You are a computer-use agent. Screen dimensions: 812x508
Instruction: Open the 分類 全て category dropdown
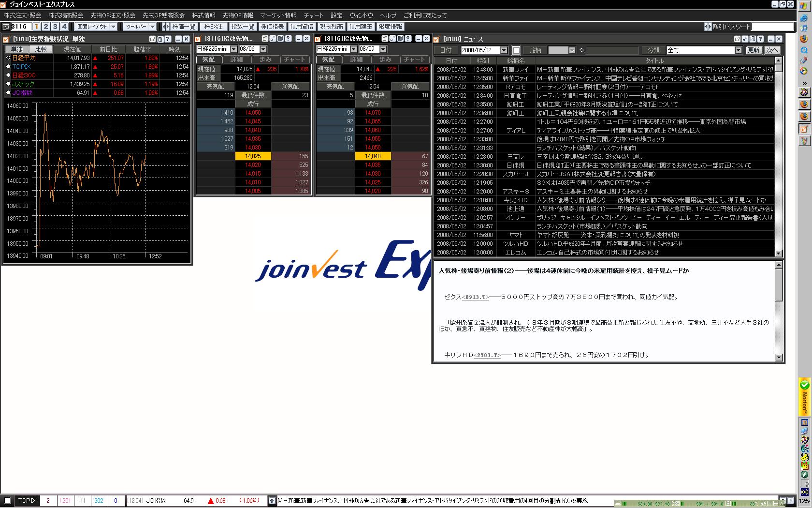[x=738, y=50]
